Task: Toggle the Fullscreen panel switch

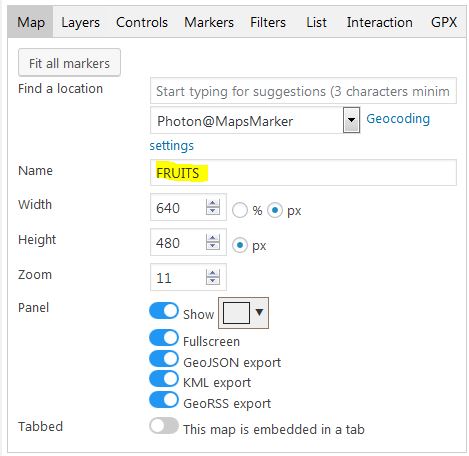Action: click(x=164, y=338)
